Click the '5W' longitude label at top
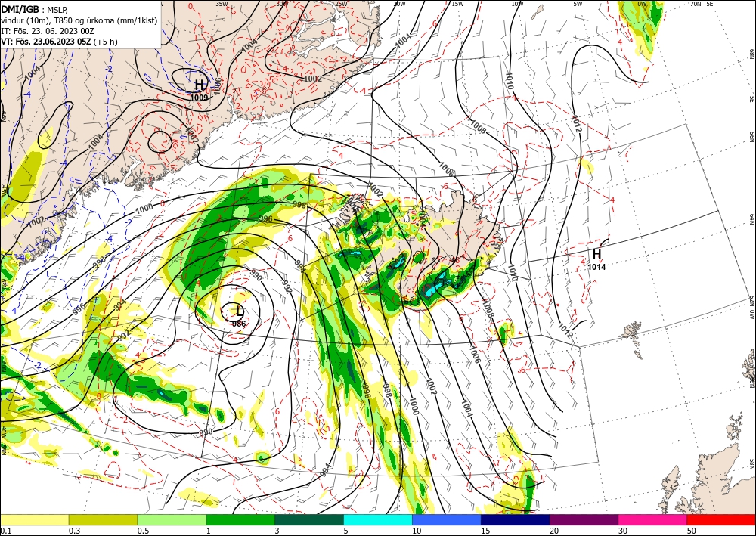Image resolution: width=756 pixels, height=536 pixels. coord(578,3)
